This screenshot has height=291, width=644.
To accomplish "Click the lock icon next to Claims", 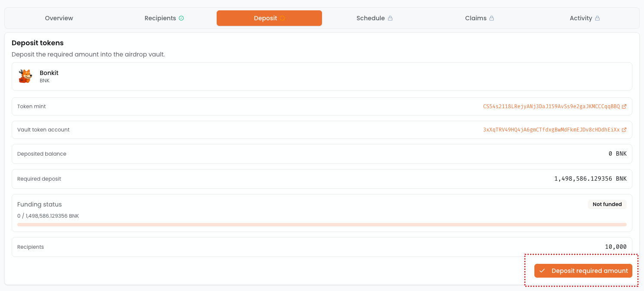I will pos(491,18).
